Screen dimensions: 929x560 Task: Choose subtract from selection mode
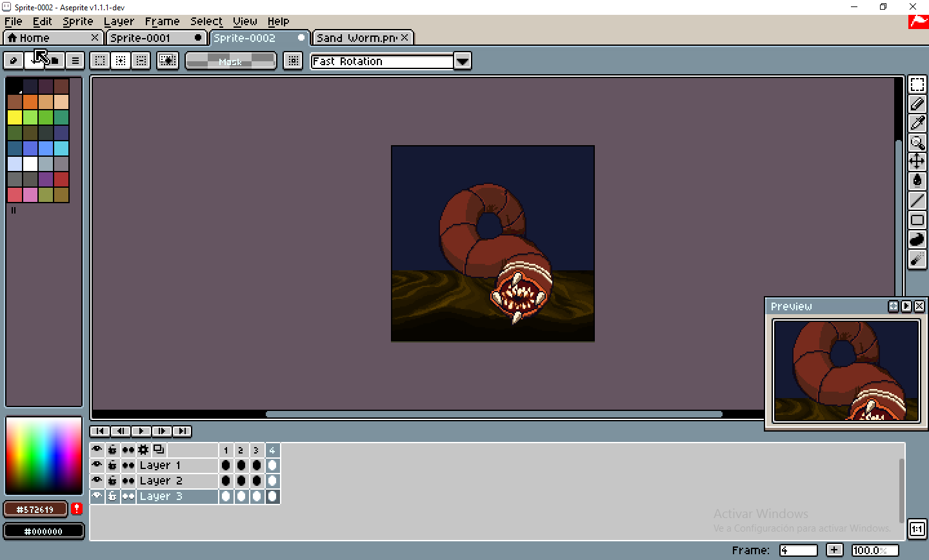click(x=141, y=61)
